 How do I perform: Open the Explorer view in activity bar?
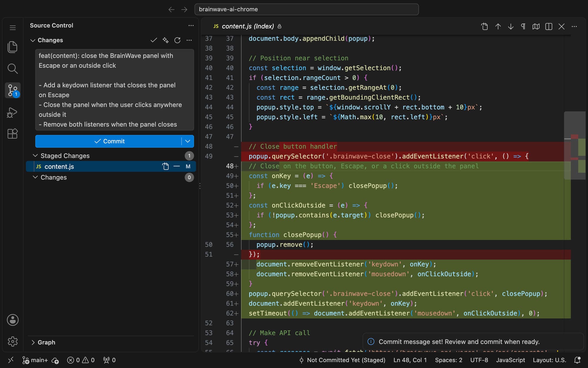[x=12, y=47]
